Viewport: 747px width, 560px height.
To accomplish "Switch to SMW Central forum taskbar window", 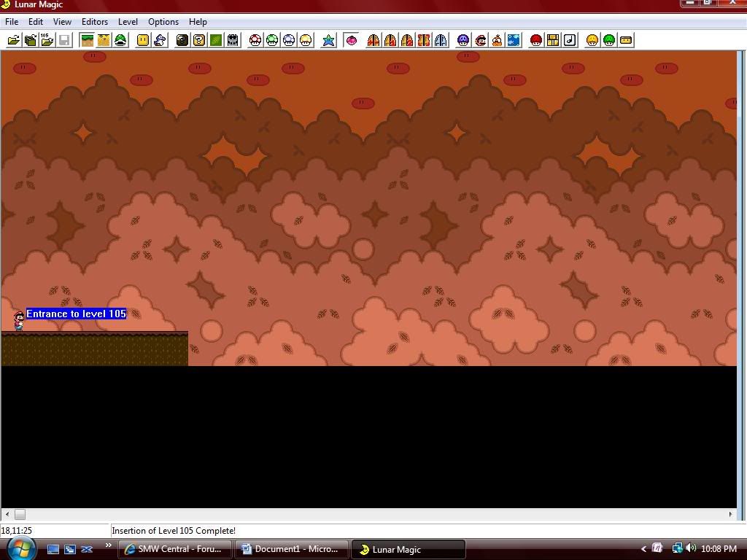I will pos(175,549).
